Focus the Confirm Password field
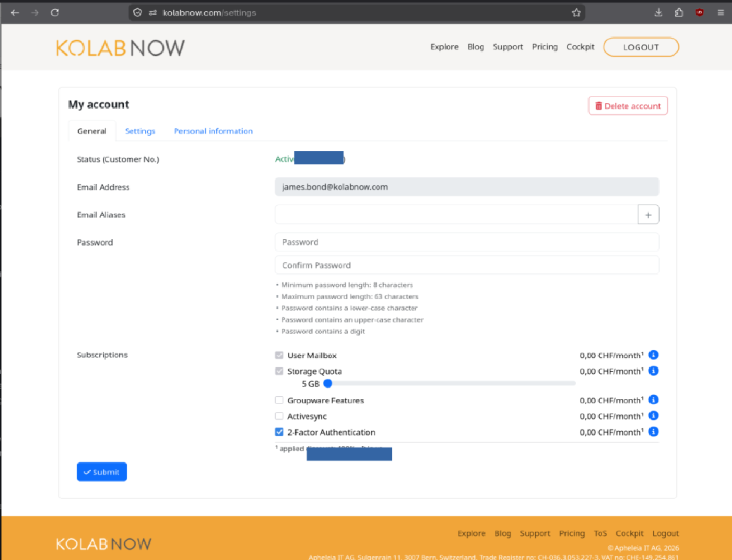The image size is (732, 560). point(467,265)
